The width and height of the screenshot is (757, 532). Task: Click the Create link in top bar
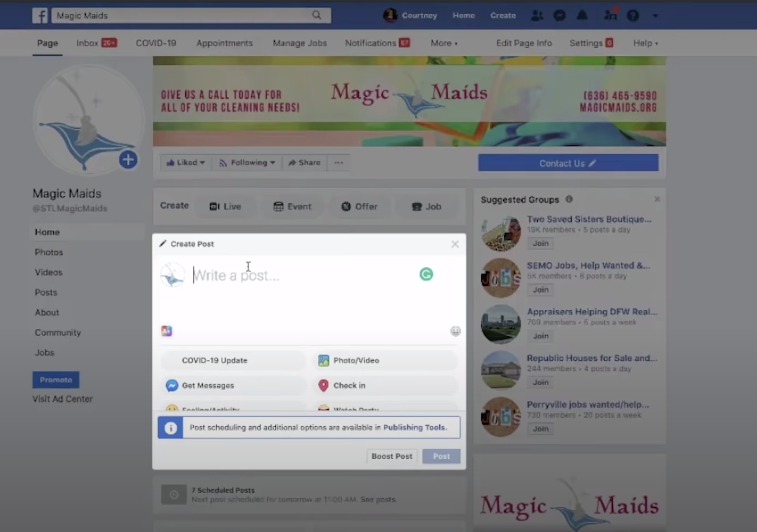point(503,16)
